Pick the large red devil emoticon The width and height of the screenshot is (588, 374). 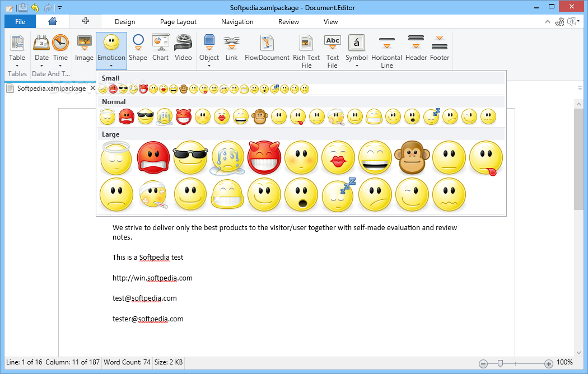[x=264, y=158]
